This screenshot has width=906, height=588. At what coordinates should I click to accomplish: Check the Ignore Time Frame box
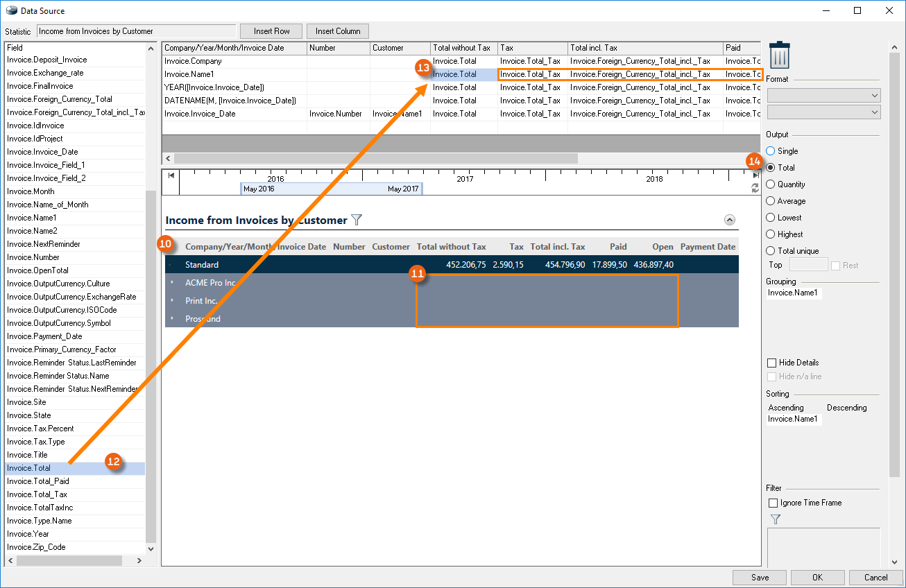pyautogui.click(x=773, y=503)
